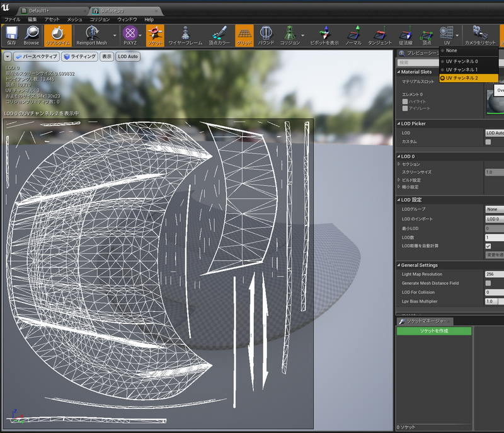Screen dimensions: 504x433
Task: Toggle Generate Mesh Distance Field checkbox
Action: [488, 283]
